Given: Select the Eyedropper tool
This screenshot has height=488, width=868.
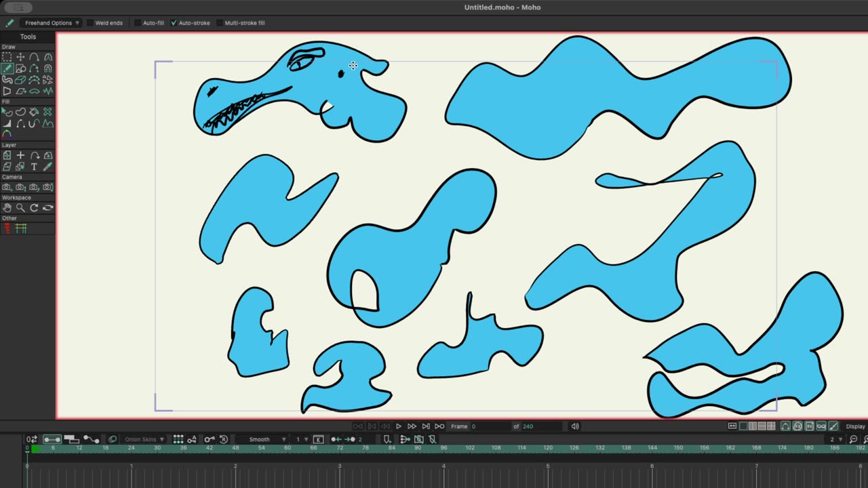Looking at the screenshot, I should pyautogui.click(x=47, y=166).
